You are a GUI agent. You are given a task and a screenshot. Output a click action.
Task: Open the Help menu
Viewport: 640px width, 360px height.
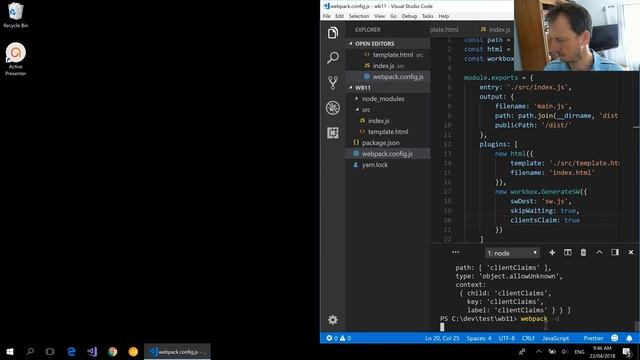coord(444,16)
